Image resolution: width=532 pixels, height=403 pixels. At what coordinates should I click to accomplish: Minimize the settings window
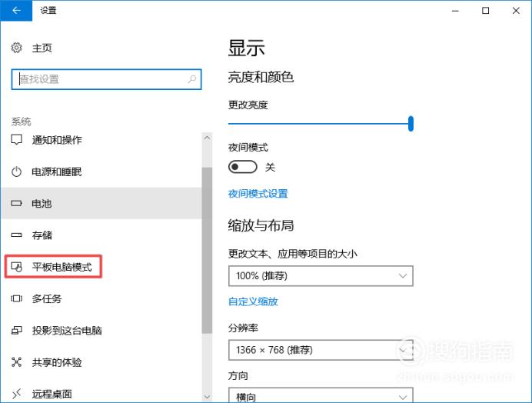coord(455,11)
